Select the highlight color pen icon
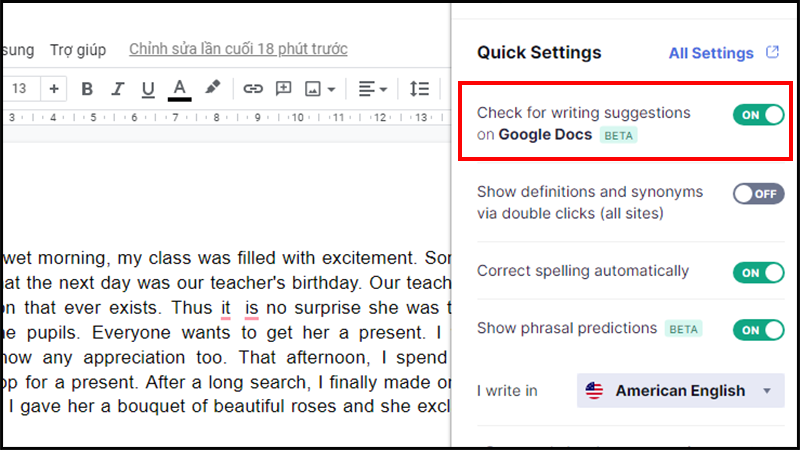800x450 pixels. pyautogui.click(x=212, y=88)
